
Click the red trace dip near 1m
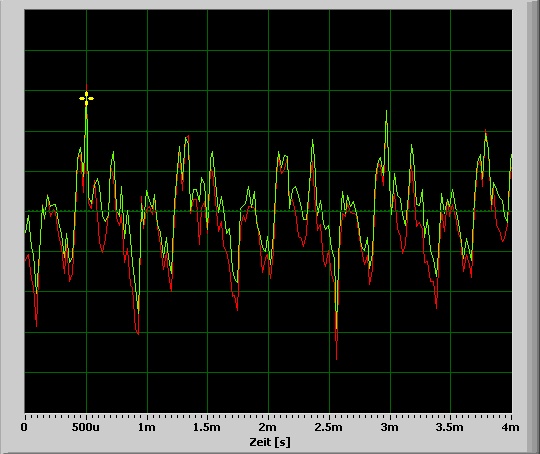138,331
